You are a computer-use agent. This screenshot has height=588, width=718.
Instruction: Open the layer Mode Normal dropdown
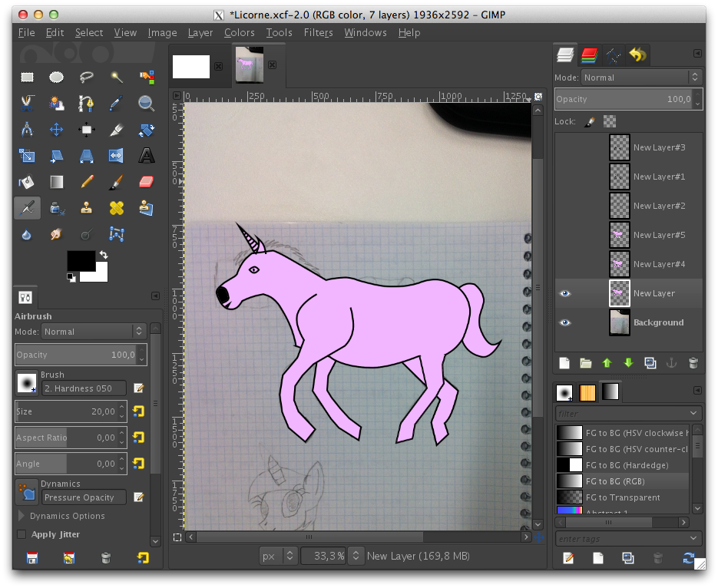(x=641, y=78)
